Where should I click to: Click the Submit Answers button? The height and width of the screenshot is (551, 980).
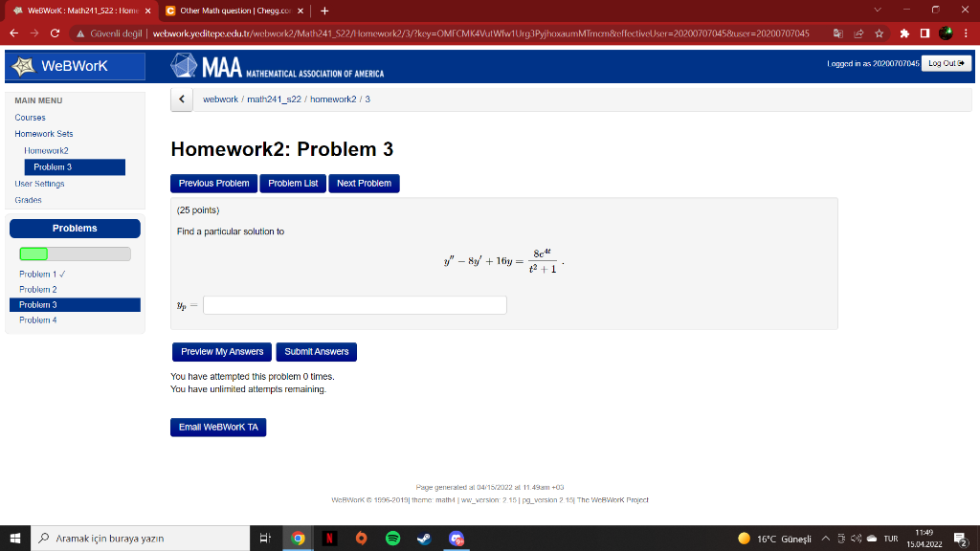(x=316, y=352)
